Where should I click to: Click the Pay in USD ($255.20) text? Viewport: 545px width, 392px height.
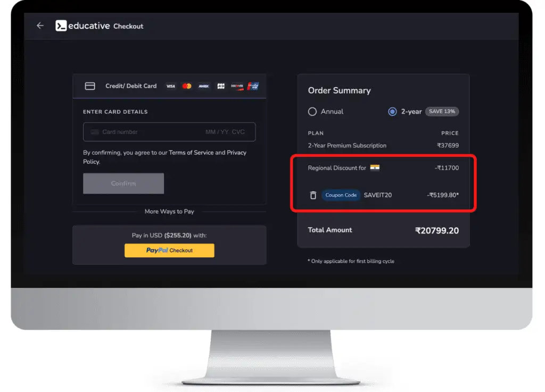(x=169, y=236)
